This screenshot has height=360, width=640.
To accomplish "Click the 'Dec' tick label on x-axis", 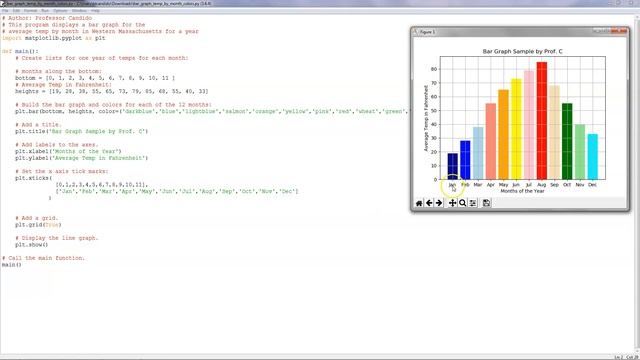I will 592,185.
